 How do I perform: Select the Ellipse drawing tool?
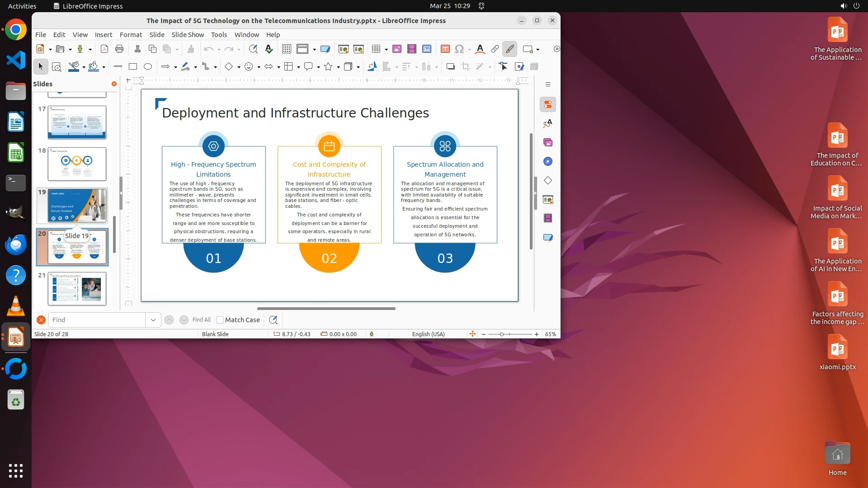pyautogui.click(x=148, y=66)
